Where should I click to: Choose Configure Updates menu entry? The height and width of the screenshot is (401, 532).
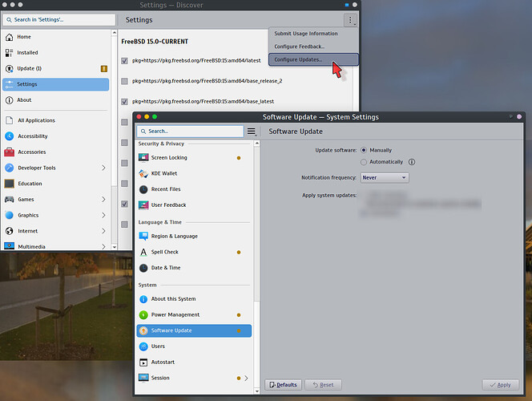coord(313,59)
